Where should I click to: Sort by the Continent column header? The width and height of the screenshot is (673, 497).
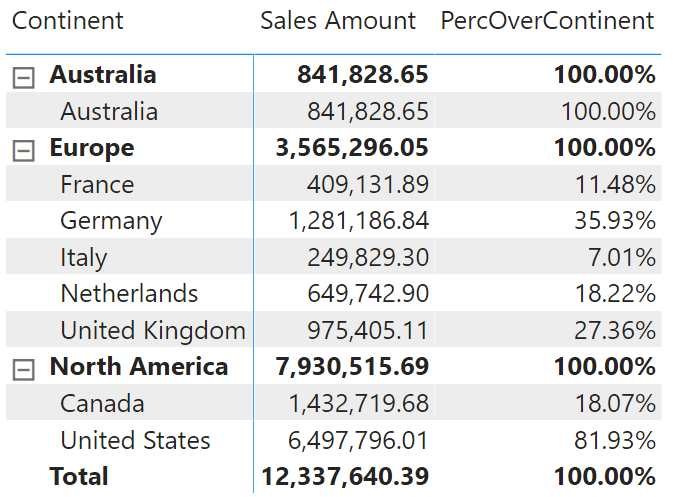point(68,21)
